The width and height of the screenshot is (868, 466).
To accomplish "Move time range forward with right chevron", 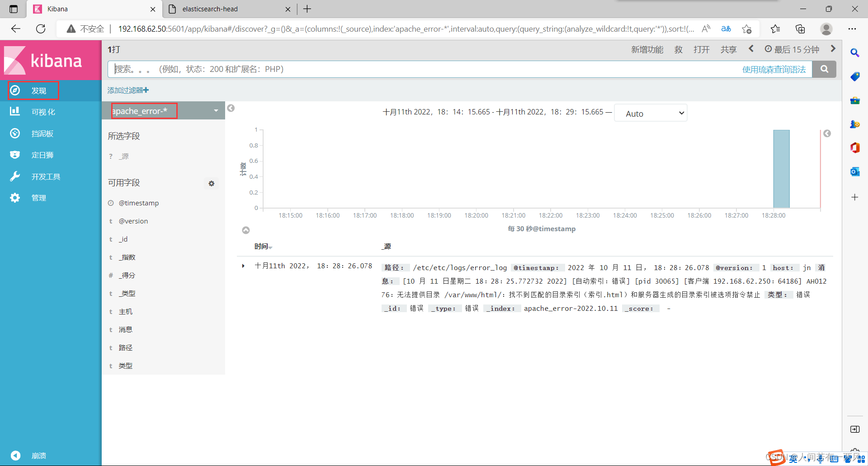I will 833,48.
